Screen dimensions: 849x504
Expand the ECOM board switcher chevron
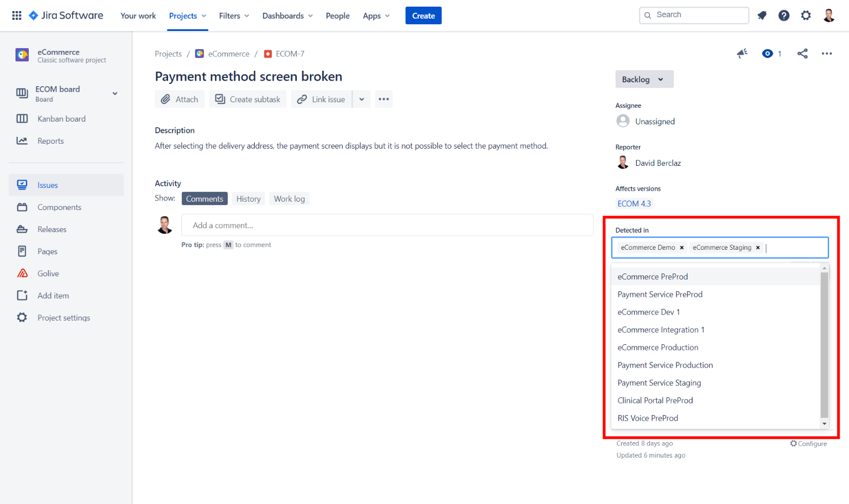(115, 93)
